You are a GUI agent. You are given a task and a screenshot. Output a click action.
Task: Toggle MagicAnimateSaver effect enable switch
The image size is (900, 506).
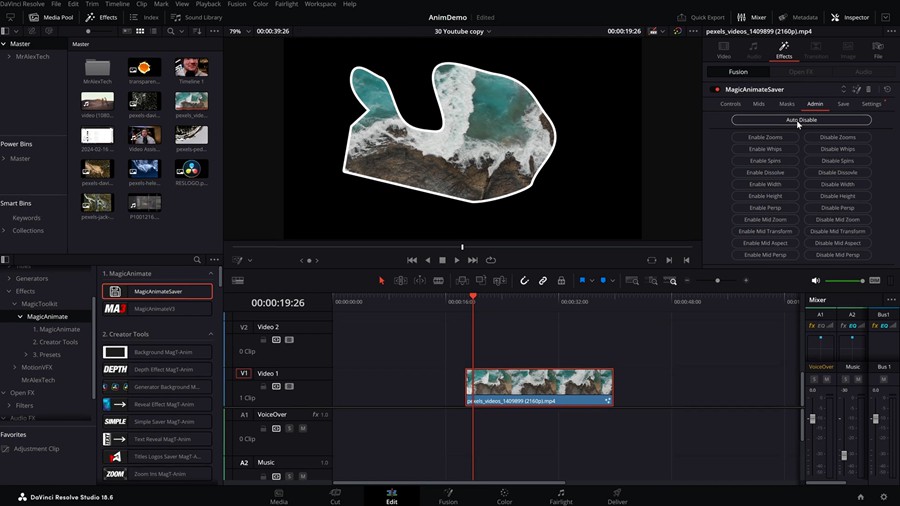(x=716, y=89)
